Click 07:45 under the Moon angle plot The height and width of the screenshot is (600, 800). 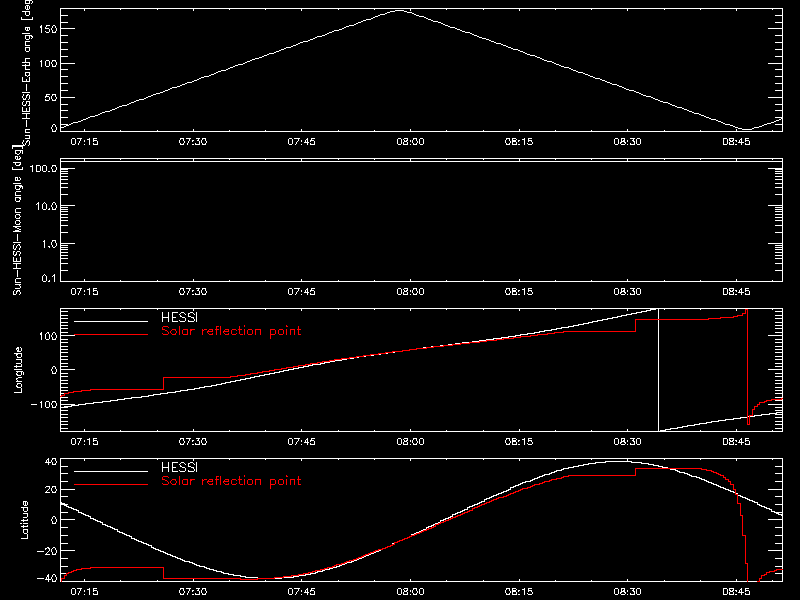tap(302, 292)
